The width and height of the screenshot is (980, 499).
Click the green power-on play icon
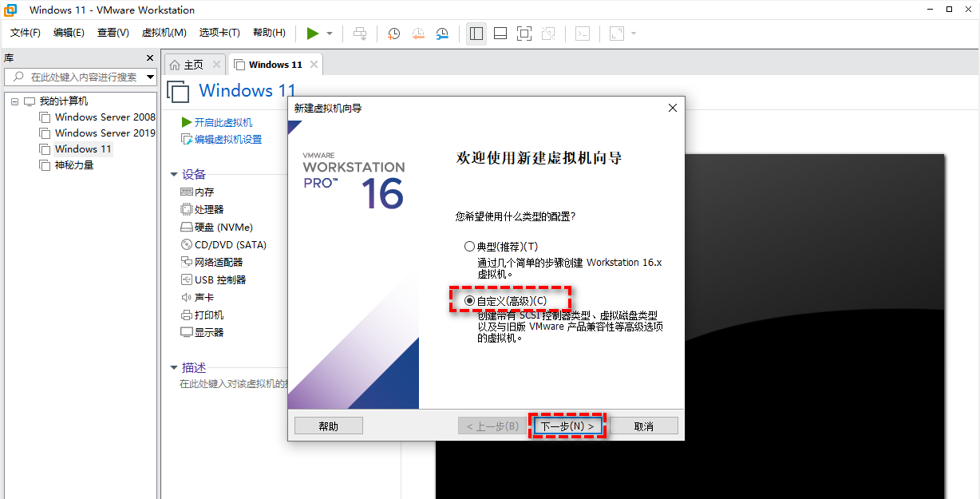coord(312,34)
